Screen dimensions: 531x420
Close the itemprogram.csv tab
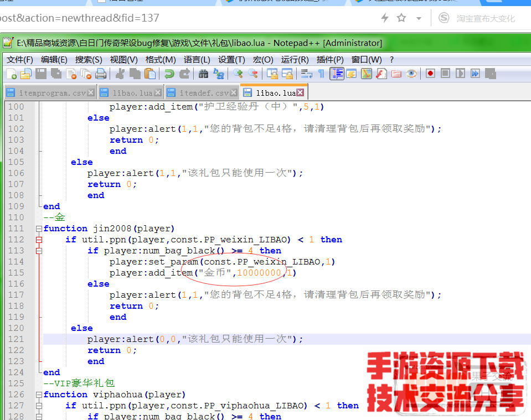(x=91, y=93)
